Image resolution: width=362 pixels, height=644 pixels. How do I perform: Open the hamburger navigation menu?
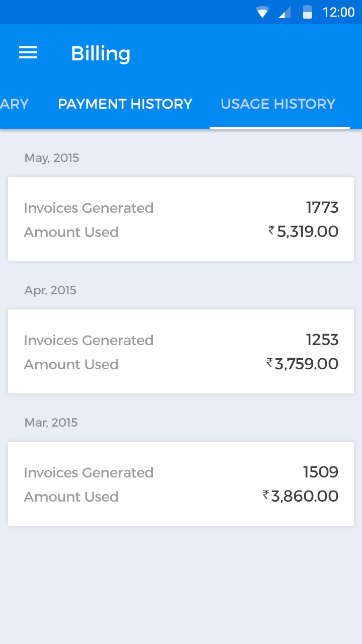[28, 53]
